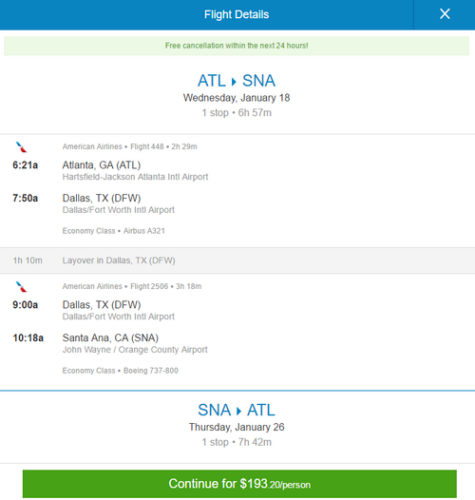Click American Airlines logo for Flight 448
The image size is (475, 500).
(21, 147)
